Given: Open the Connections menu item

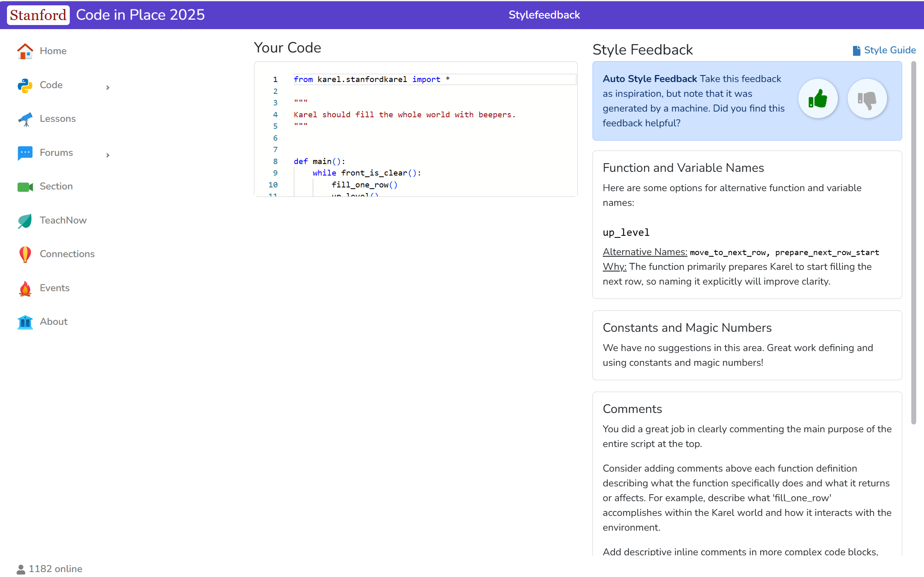Looking at the screenshot, I should (67, 254).
